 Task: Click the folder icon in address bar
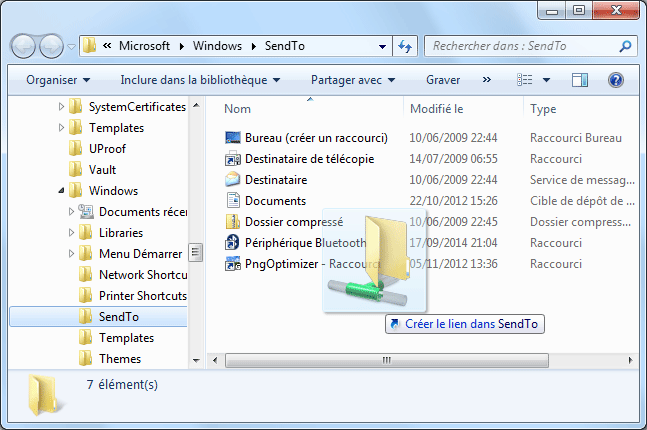(x=89, y=45)
